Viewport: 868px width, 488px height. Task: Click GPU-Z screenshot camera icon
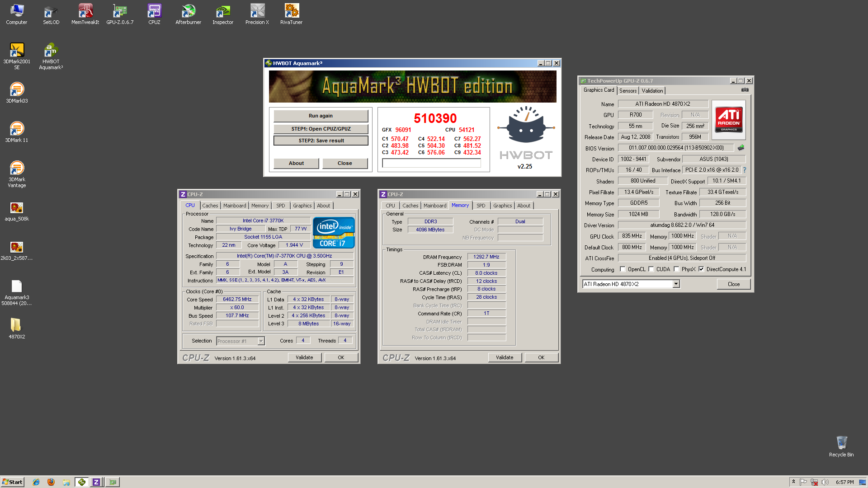click(x=745, y=90)
